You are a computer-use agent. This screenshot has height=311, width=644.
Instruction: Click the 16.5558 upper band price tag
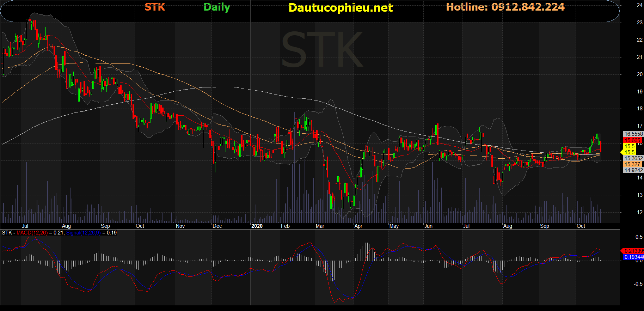(x=633, y=134)
